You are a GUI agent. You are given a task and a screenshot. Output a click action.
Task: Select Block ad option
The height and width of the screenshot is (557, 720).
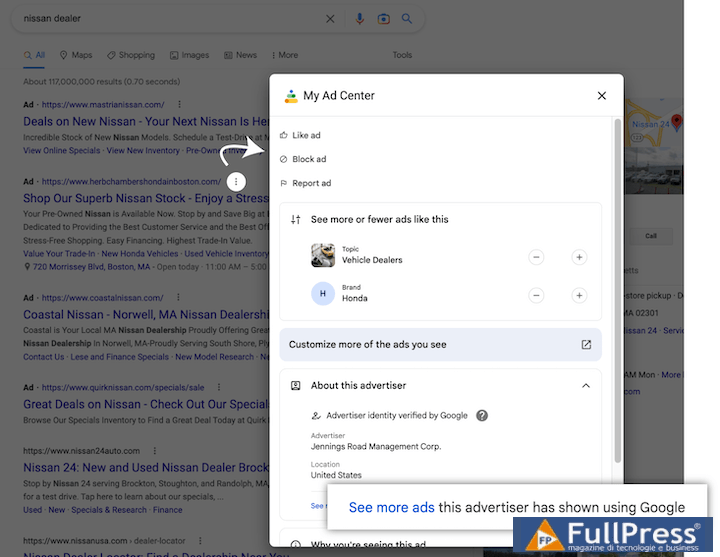[308, 159]
